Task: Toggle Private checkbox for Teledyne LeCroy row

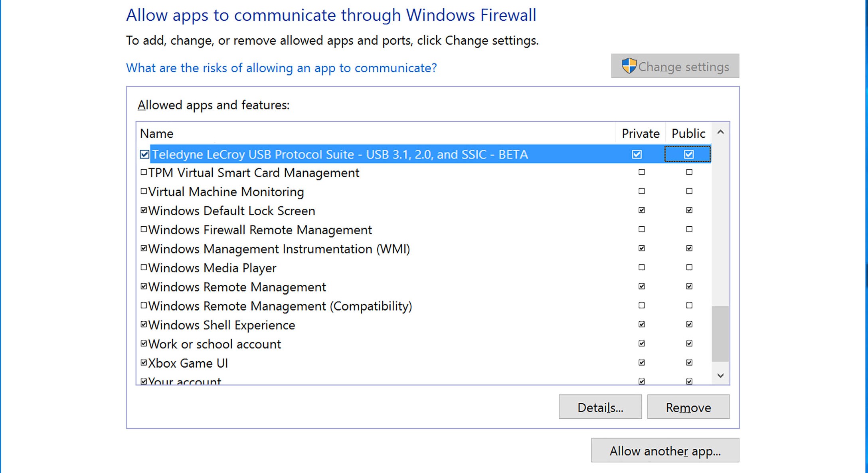Action: pyautogui.click(x=637, y=154)
